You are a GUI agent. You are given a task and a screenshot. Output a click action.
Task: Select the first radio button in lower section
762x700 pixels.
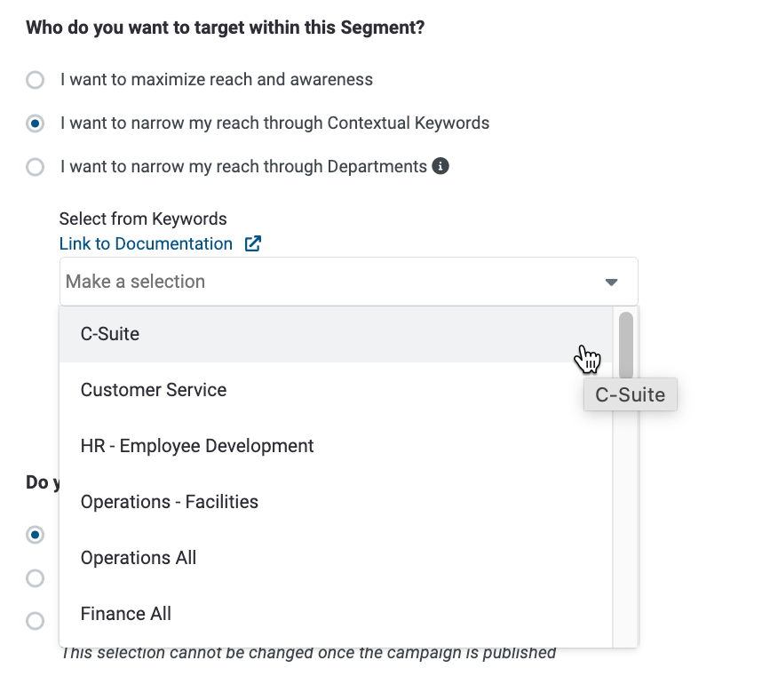pos(35,535)
